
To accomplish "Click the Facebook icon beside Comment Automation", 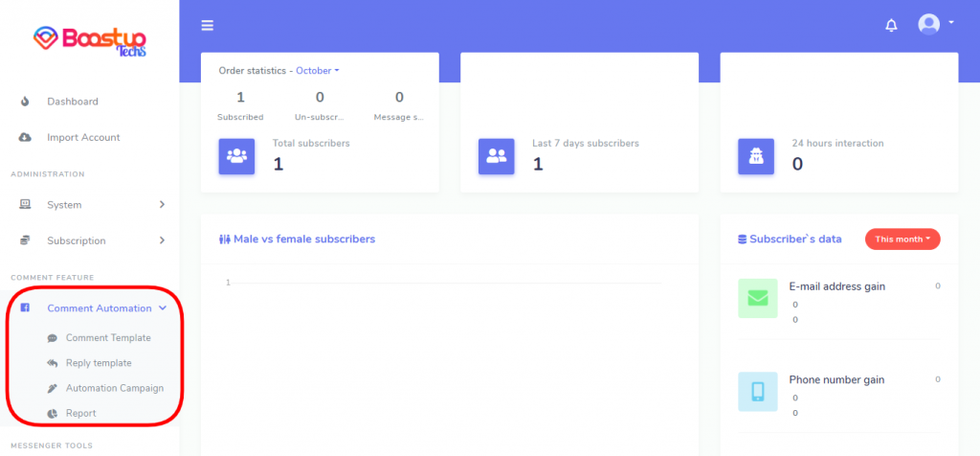I will 25,308.
